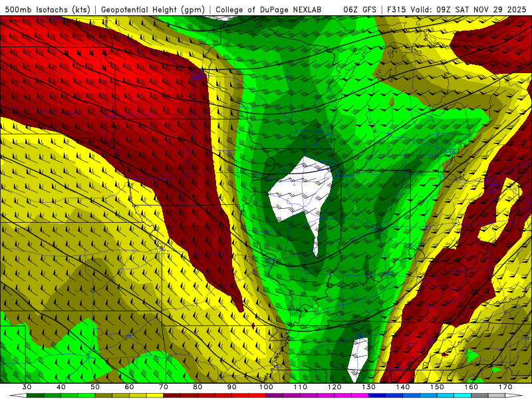Click the 'College of DuPage NEXLAB' text

click(x=269, y=10)
